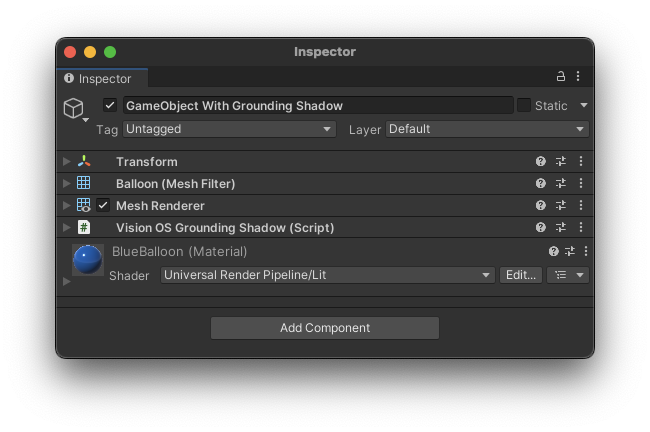Viewport: 650px width, 432px height.
Task: Disable the Mesh Renderer checkbox
Action: (104, 206)
